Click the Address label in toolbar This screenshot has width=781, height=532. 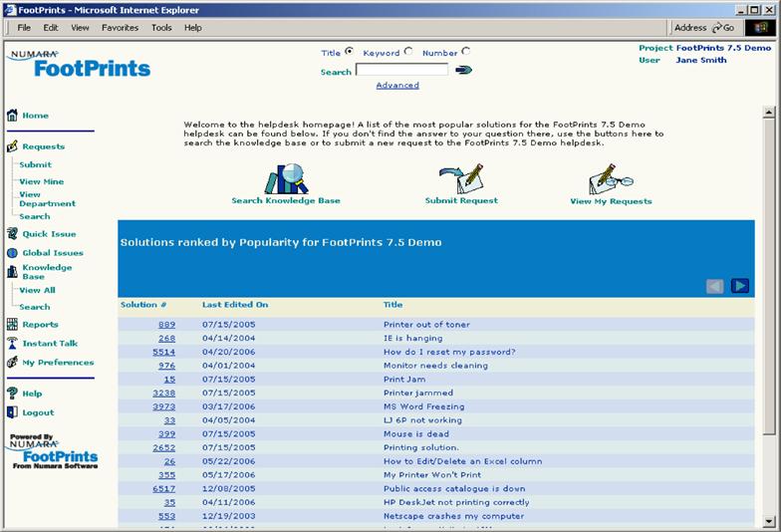coord(690,28)
